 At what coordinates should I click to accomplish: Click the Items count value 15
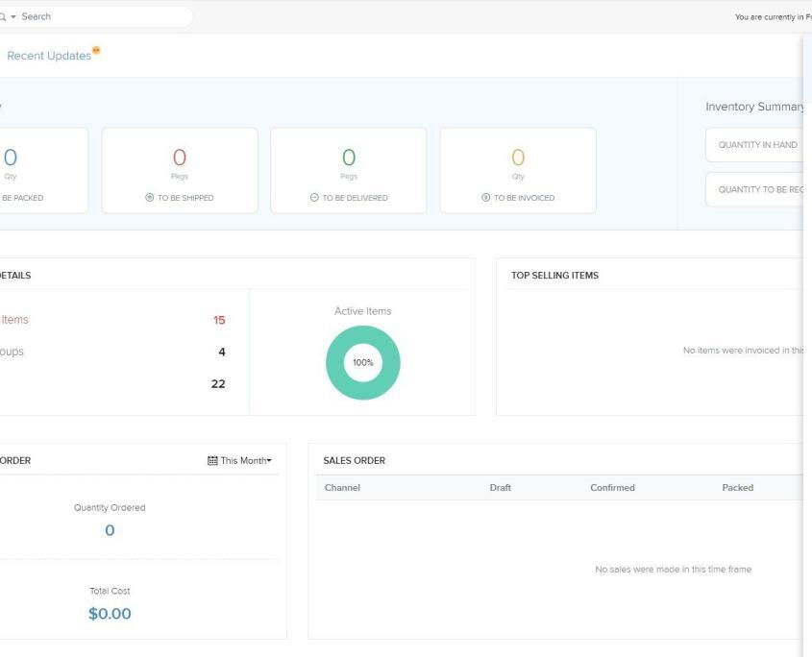pyautogui.click(x=219, y=320)
